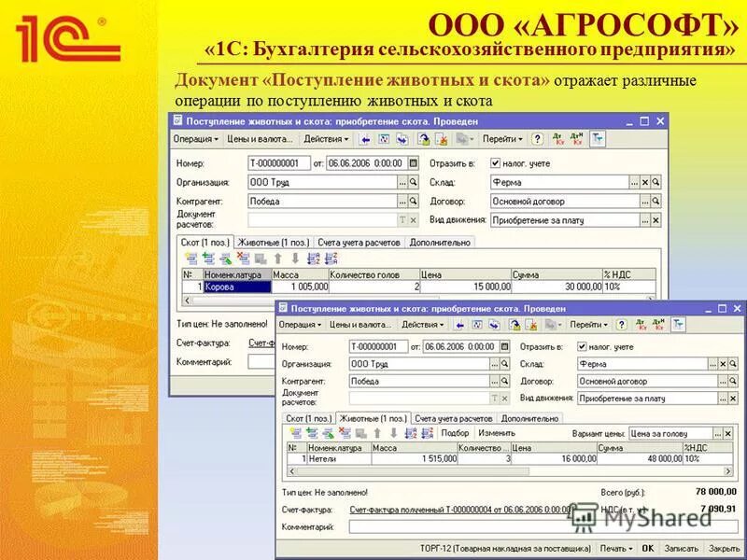Open the Перейти dropdown menu in the back window

502,139
